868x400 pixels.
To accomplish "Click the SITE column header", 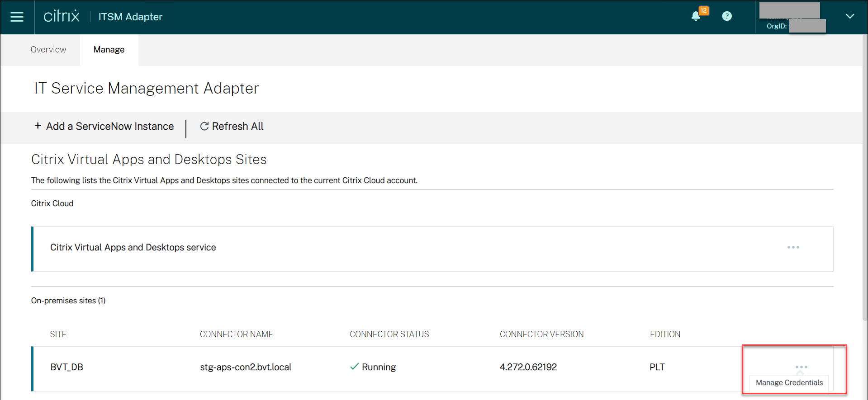I will coord(58,334).
